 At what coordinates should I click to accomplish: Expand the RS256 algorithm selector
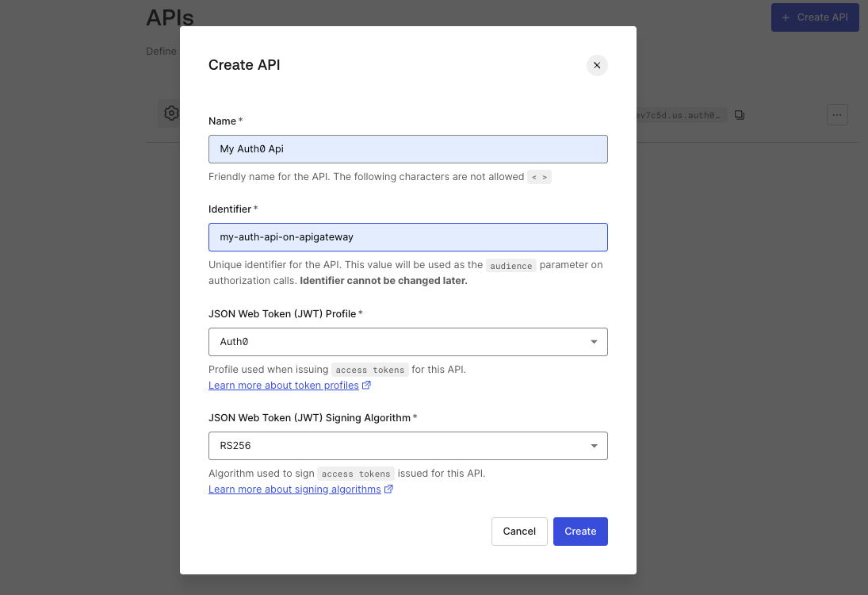coord(594,446)
